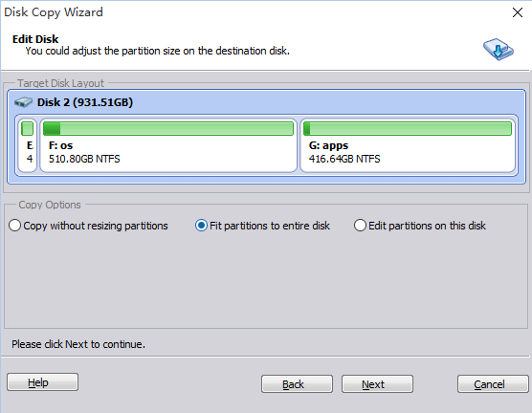Choose Edit partitions on this disk
532x413 pixels.
pos(420,226)
